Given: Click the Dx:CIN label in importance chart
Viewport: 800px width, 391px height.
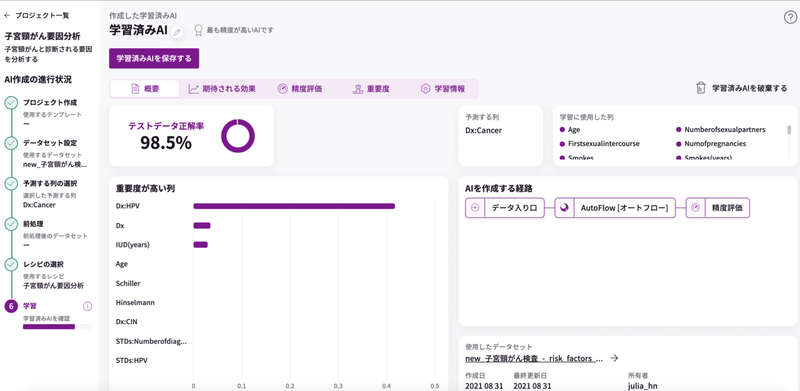Looking at the screenshot, I should point(127,322).
